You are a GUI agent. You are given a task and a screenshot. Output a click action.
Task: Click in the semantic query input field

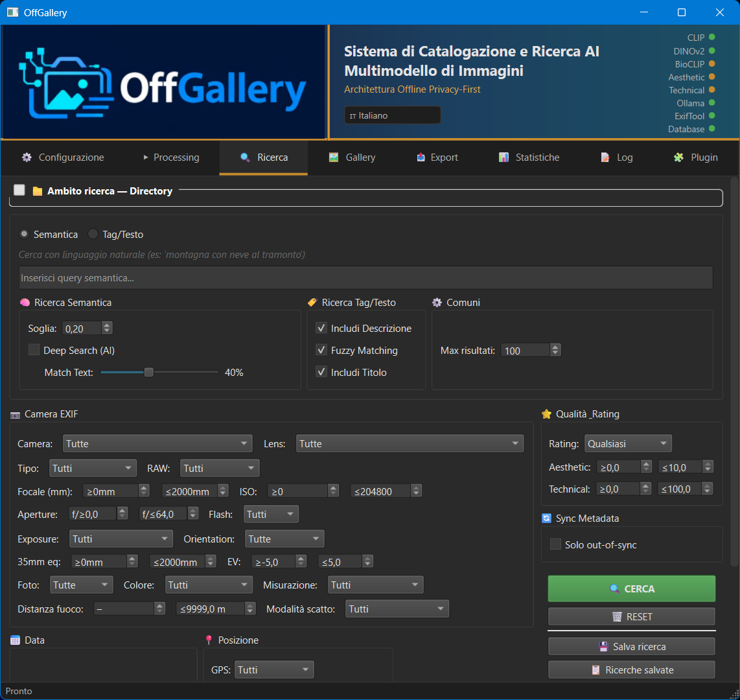[365, 277]
